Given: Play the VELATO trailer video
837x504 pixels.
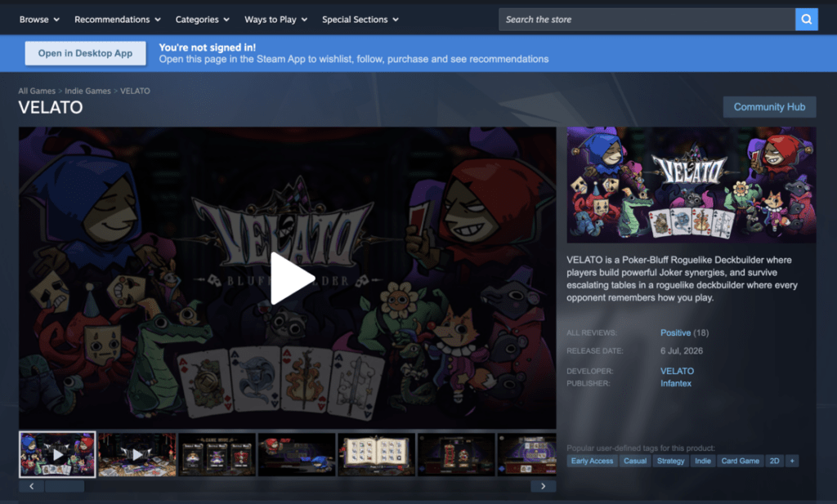Looking at the screenshot, I should click(292, 278).
